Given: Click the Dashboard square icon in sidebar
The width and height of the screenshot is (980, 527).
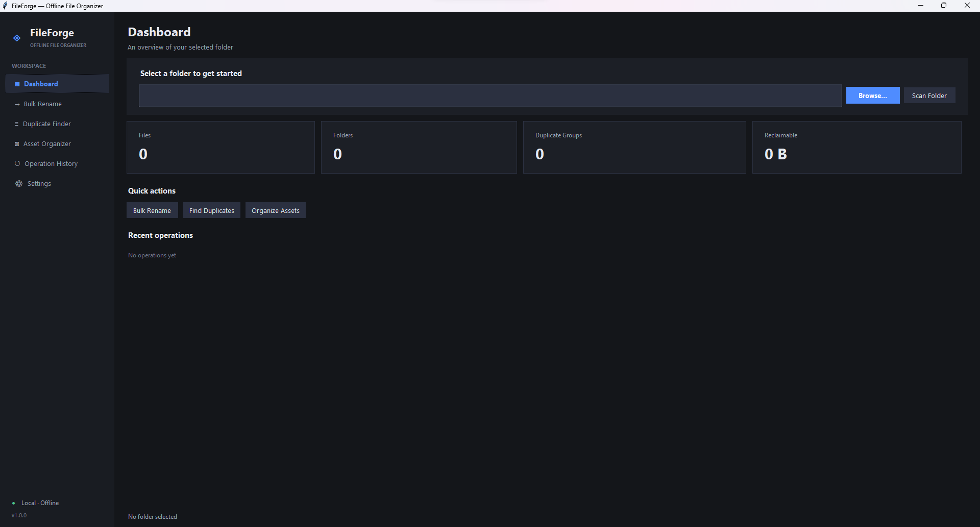Looking at the screenshot, I should [x=17, y=84].
